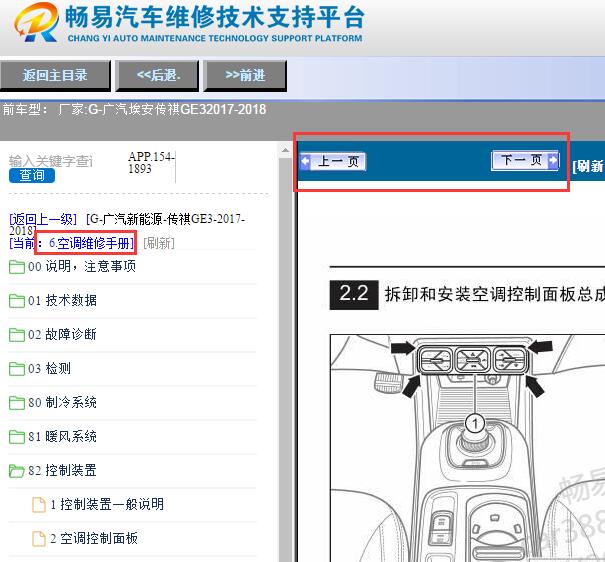This screenshot has width=605, height=562.
Task: Expand tree item 02 故障诊断
Action: pos(62,334)
